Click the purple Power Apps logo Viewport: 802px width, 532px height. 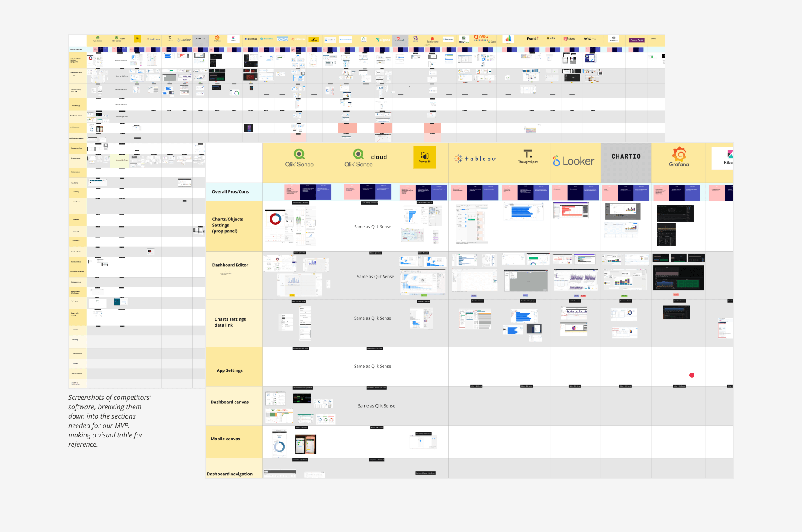pos(636,40)
